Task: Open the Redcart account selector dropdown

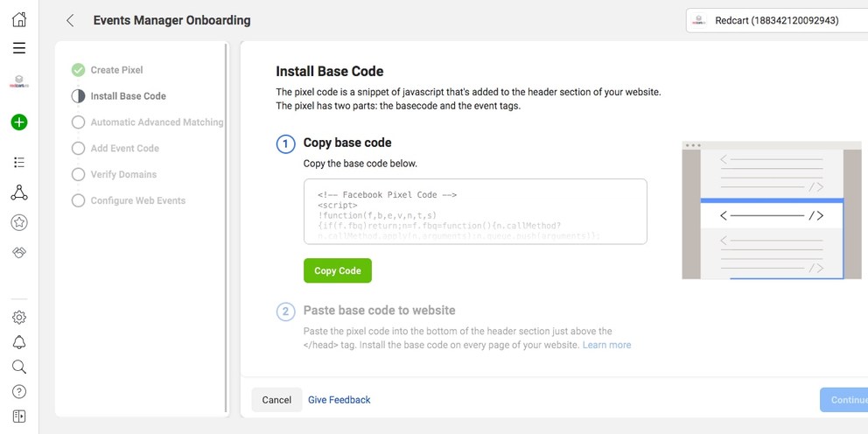Action: (x=775, y=20)
